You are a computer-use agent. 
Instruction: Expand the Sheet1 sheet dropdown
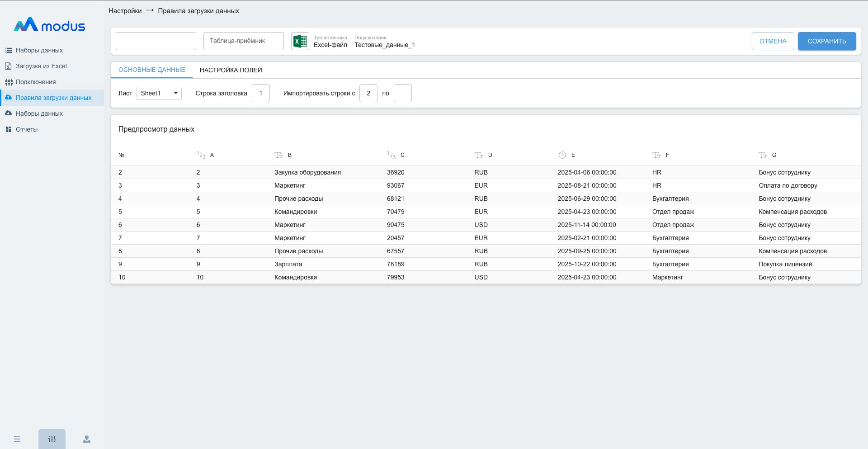[x=159, y=93]
